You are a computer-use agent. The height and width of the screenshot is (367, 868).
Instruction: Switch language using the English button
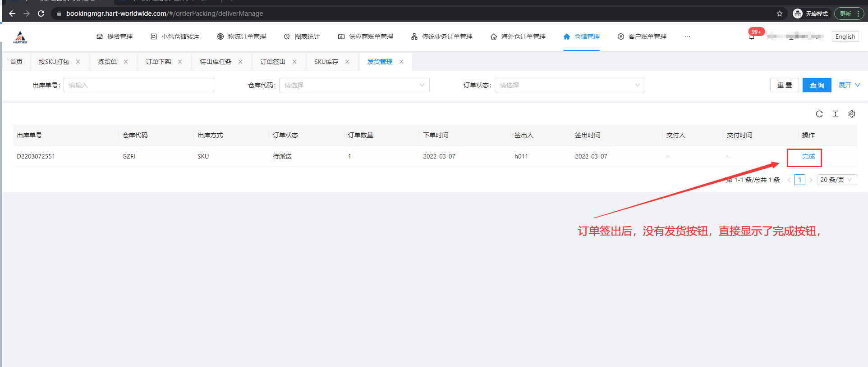coord(845,36)
